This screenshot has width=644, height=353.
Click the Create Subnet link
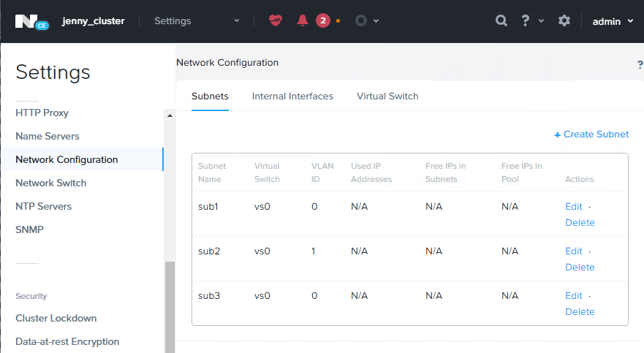click(591, 134)
